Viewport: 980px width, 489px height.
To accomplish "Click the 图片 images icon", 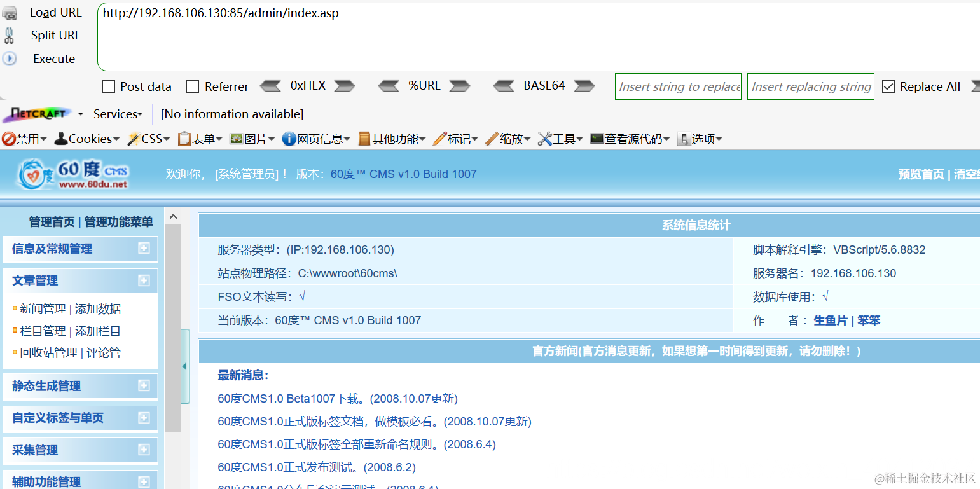I will pyautogui.click(x=237, y=139).
